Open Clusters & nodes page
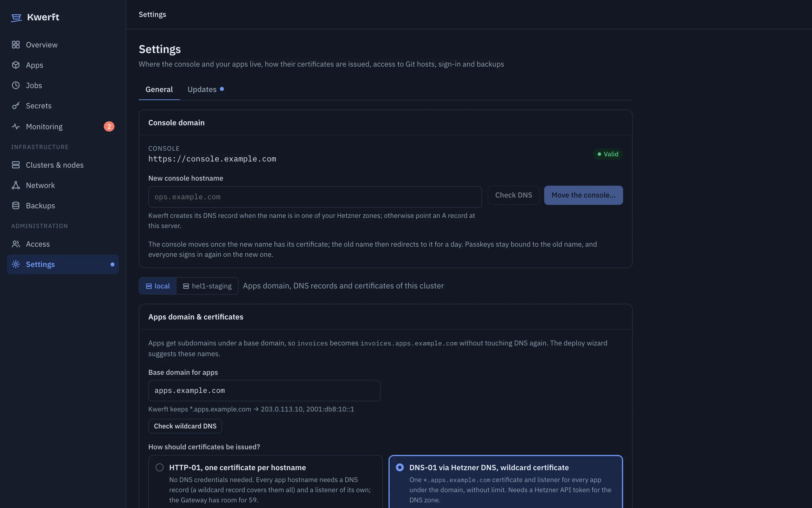The height and width of the screenshot is (508, 812). (63, 165)
